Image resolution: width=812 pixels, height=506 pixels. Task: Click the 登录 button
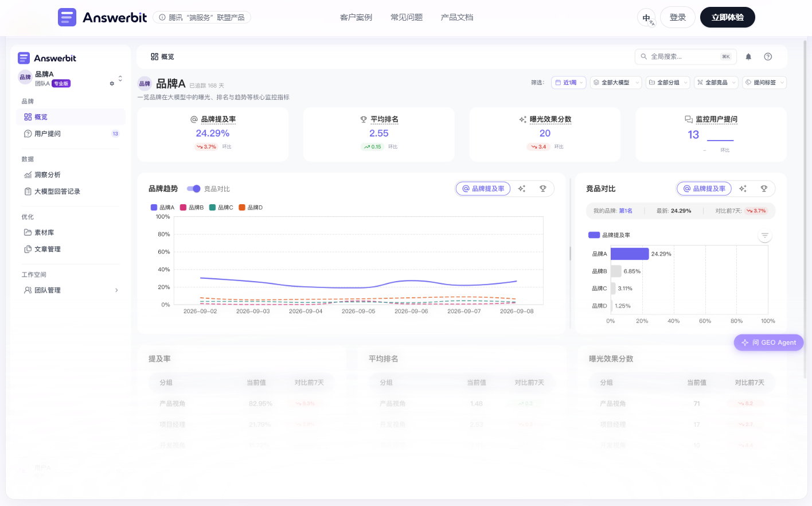pos(678,17)
